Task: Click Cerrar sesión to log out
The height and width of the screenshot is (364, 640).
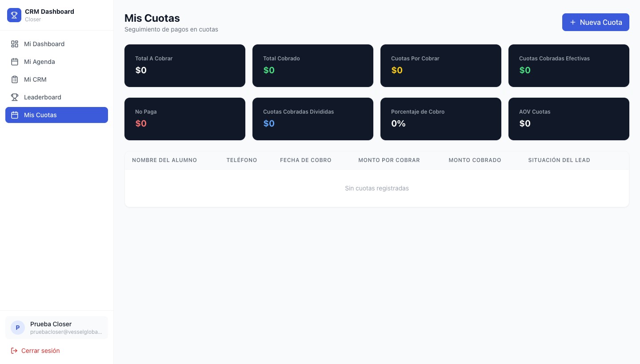Action: pyautogui.click(x=40, y=351)
